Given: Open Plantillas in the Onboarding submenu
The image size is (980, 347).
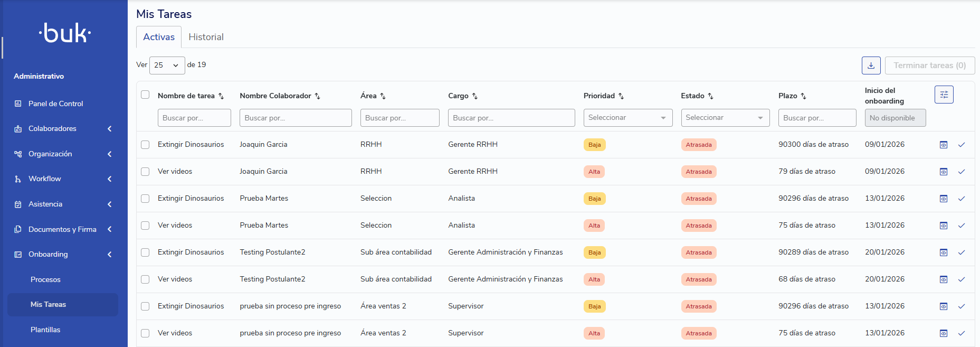Looking at the screenshot, I should click(45, 330).
